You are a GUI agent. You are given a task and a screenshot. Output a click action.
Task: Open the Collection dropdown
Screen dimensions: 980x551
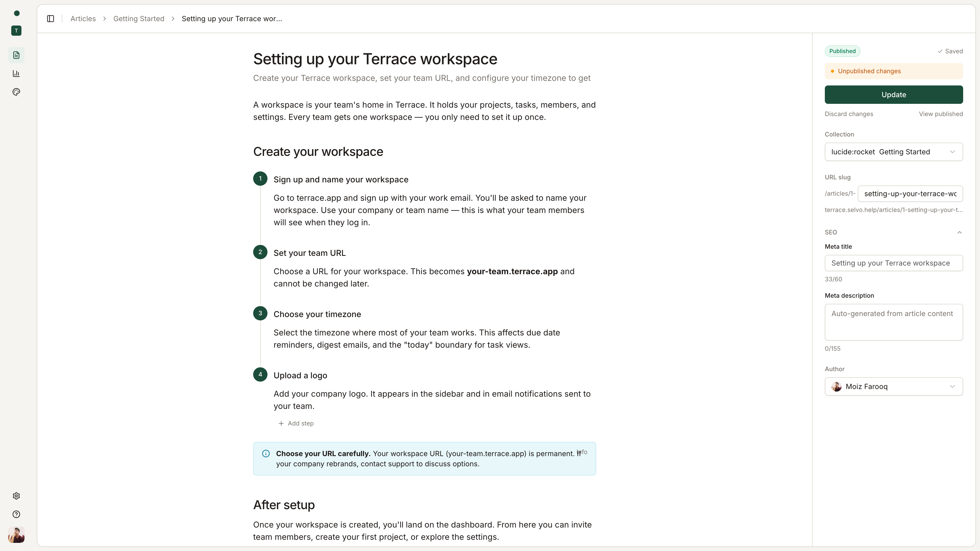(x=894, y=152)
